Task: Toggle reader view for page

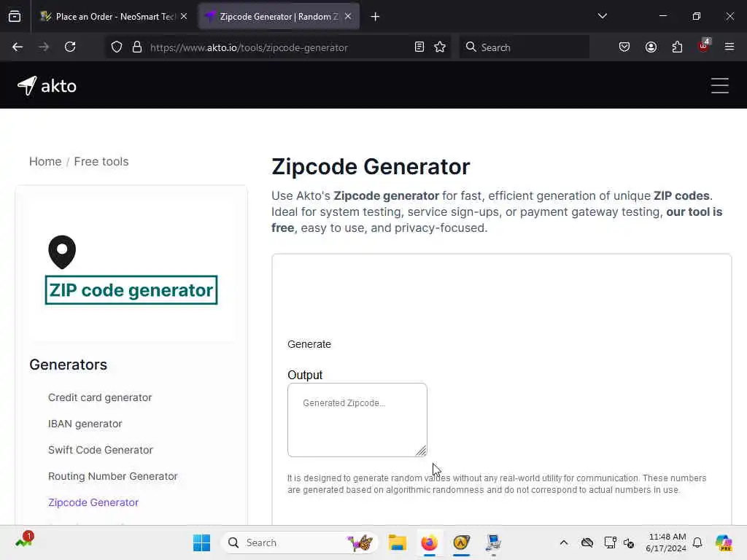Action: tap(419, 47)
